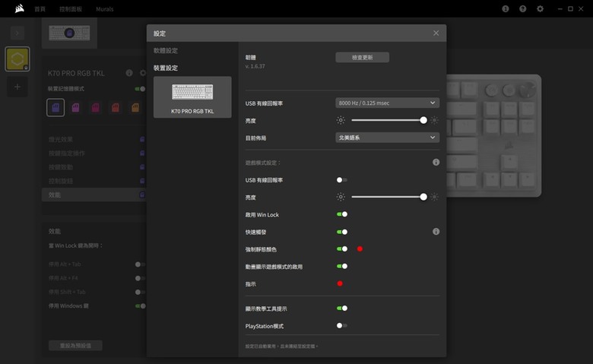The height and width of the screenshot is (364, 593).
Task: Click the keyboard preview image at right
Action: click(x=493, y=135)
